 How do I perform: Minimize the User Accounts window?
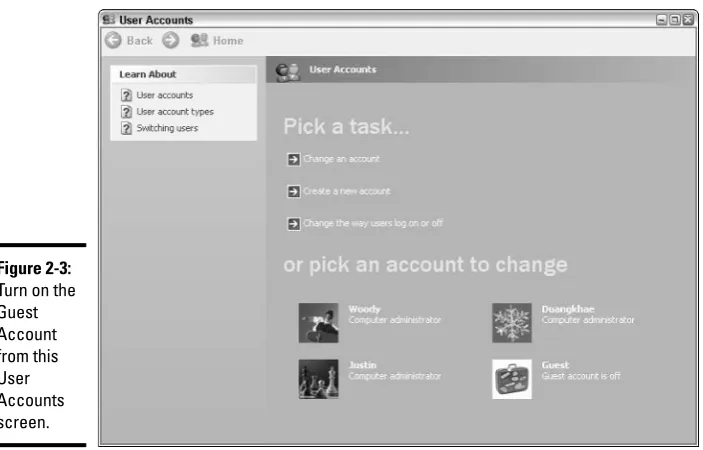click(x=661, y=20)
